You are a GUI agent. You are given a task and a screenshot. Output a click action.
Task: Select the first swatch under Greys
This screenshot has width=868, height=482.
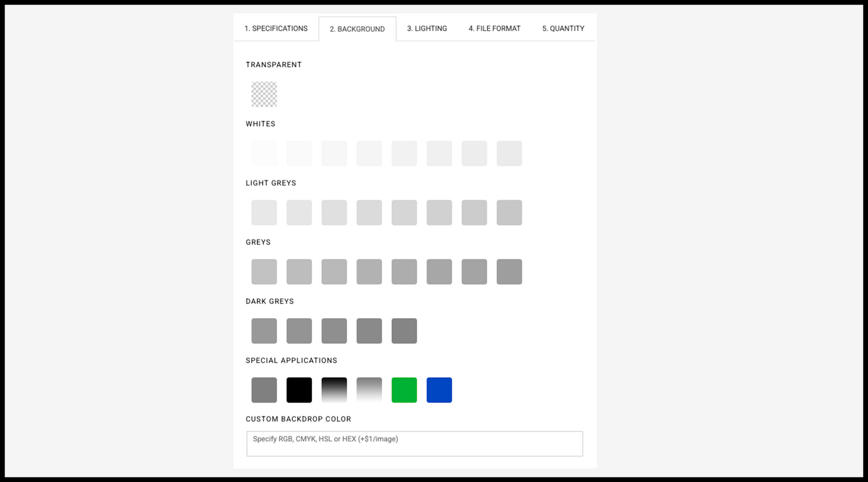(x=264, y=271)
